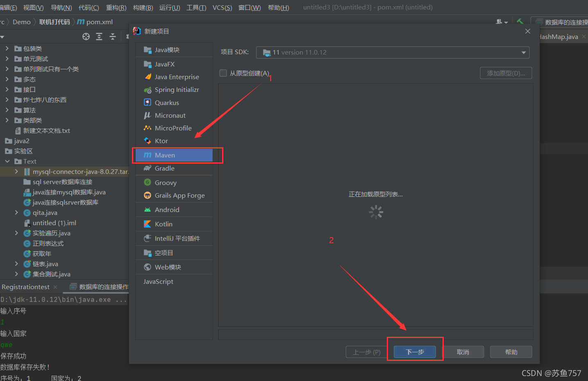588x381 pixels.
Task: Open the 重构(R) menu
Action: click(116, 7)
